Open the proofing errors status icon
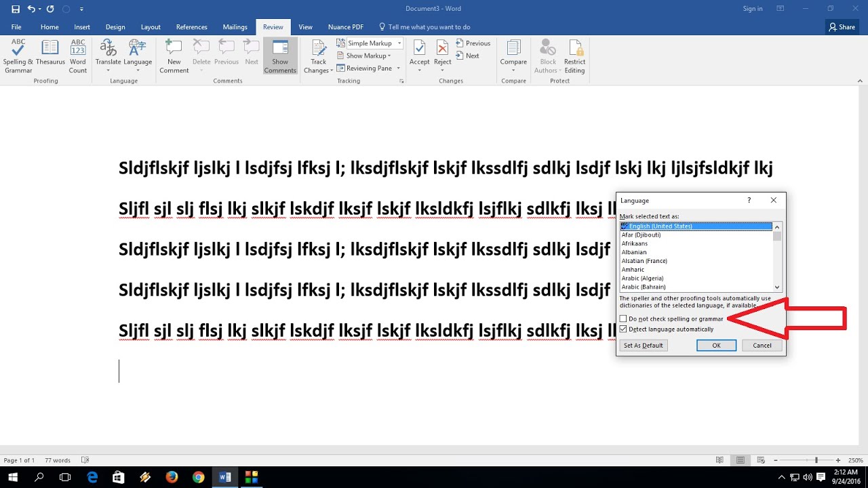 (85, 460)
